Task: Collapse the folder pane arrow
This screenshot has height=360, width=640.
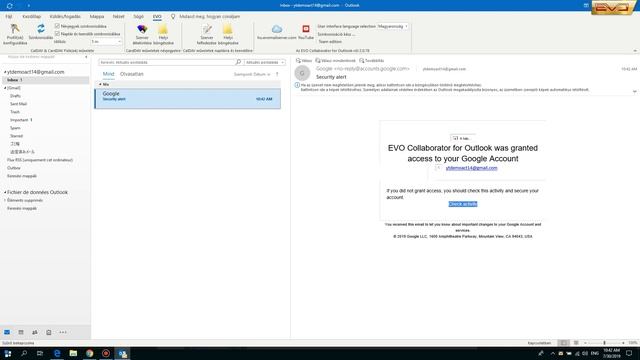Action: pos(86,57)
